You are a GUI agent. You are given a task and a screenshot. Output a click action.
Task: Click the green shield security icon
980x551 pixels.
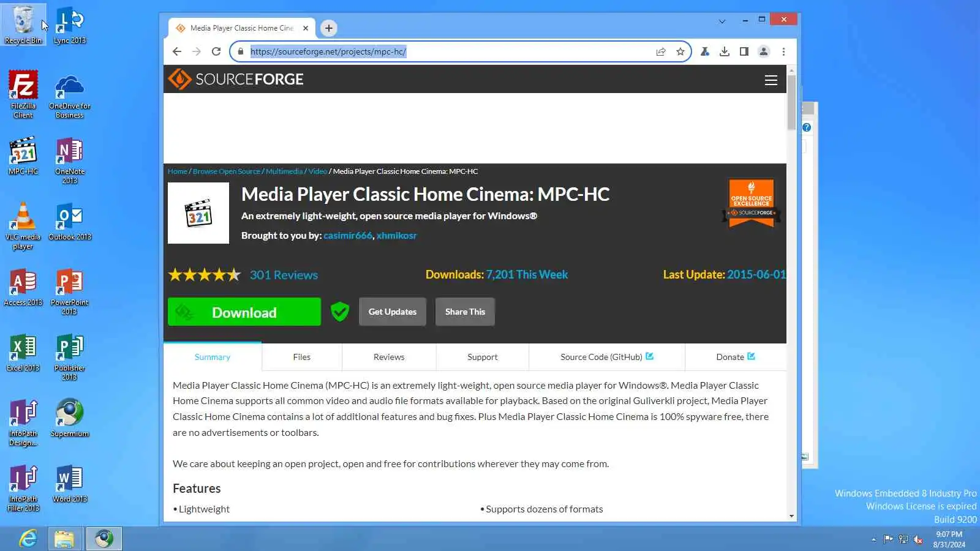tap(340, 312)
